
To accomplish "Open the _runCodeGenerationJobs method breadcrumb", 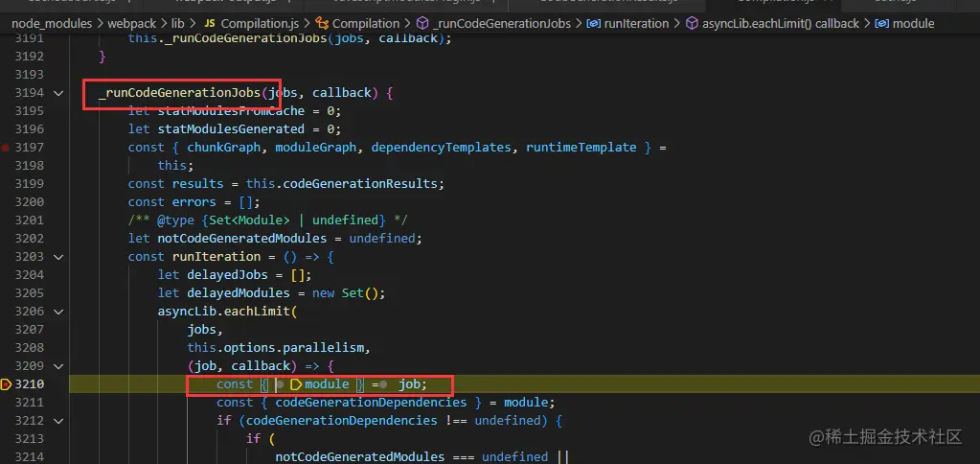I will [501, 24].
